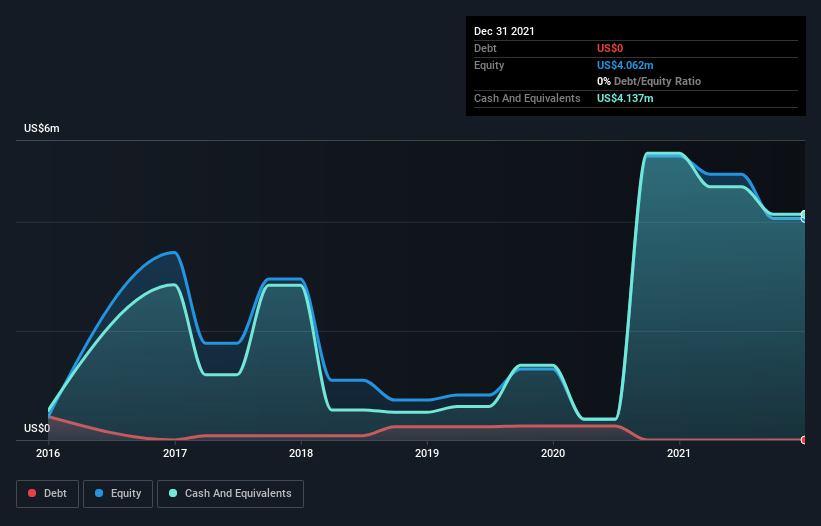Click the 2019 x-axis label

click(x=427, y=453)
